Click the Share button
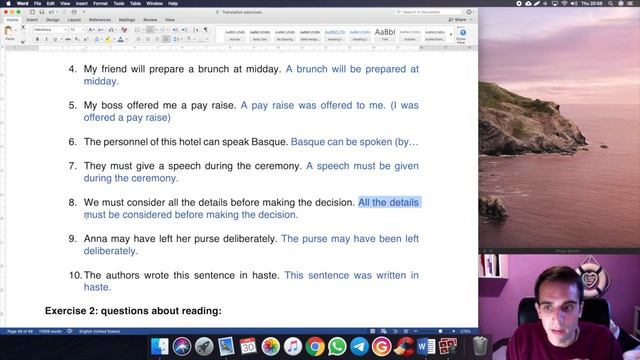 click(x=458, y=20)
